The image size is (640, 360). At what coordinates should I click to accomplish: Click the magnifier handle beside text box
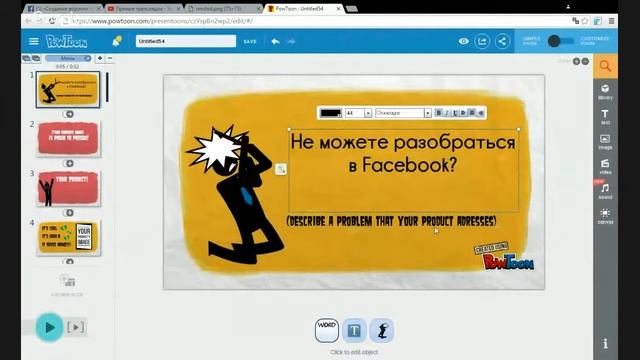(x=281, y=169)
